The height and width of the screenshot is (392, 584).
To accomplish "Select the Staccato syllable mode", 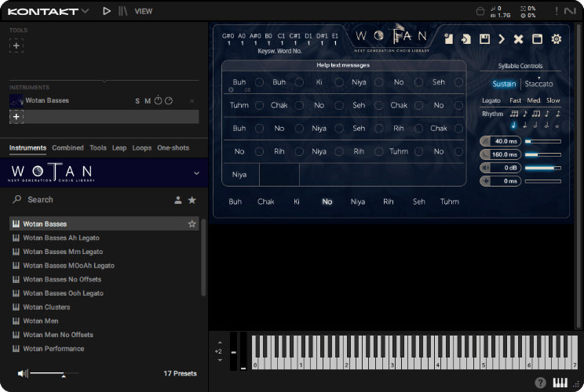I will (538, 84).
